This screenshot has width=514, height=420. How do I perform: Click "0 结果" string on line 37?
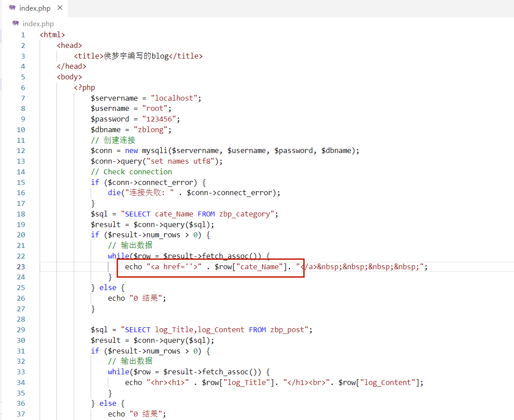(146, 414)
